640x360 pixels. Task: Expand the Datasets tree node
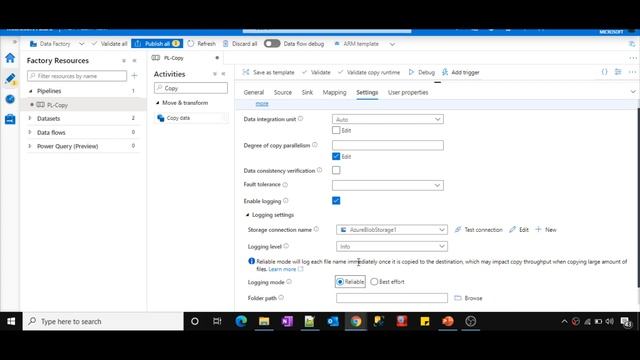click(30, 118)
